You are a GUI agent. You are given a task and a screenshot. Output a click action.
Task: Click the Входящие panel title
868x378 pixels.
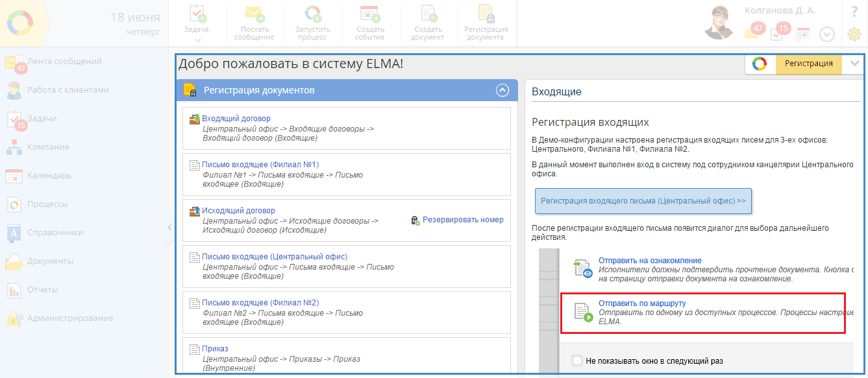pyautogui.click(x=556, y=91)
